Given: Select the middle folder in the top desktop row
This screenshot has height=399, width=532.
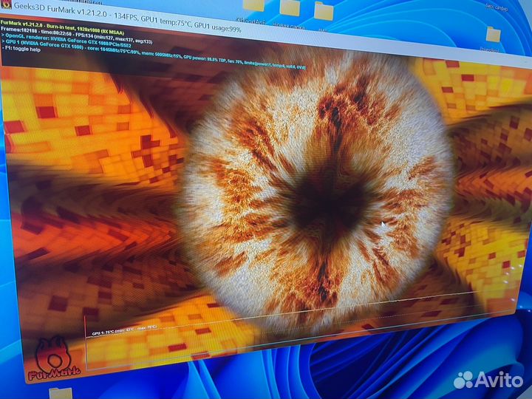Looking at the screenshot, I should (290, 7).
